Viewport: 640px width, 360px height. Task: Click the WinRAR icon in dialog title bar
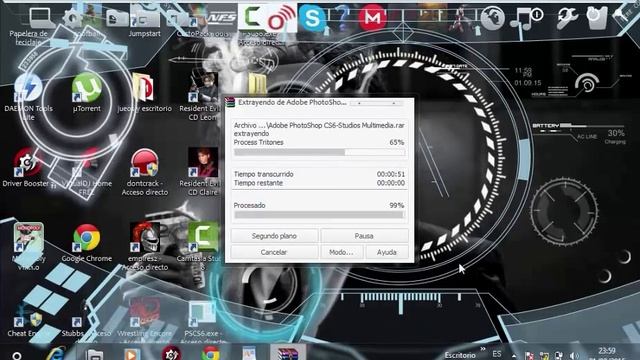coord(231,102)
